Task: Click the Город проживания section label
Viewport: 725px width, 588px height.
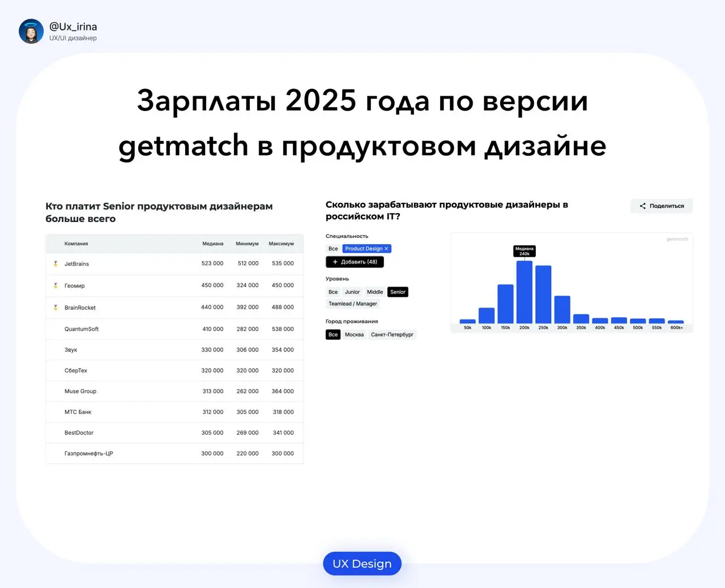Action: click(x=352, y=321)
